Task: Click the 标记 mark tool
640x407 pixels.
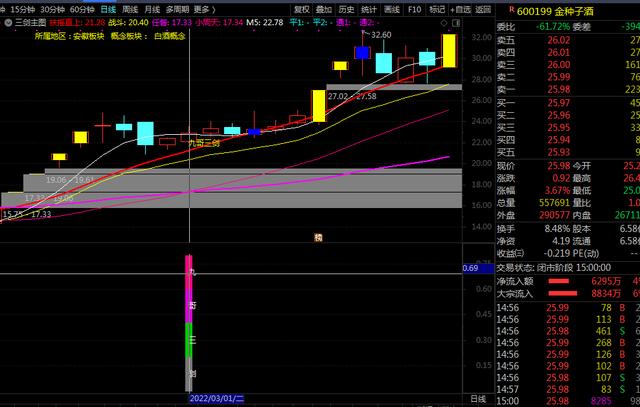Action: (438, 8)
